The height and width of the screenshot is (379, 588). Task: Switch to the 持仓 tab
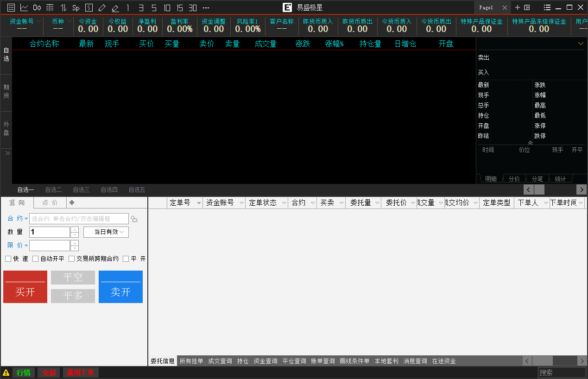coord(243,361)
